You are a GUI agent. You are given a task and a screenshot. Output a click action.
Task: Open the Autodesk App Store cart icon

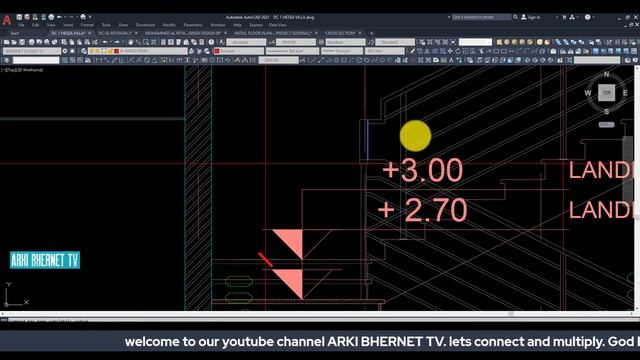[564, 17]
